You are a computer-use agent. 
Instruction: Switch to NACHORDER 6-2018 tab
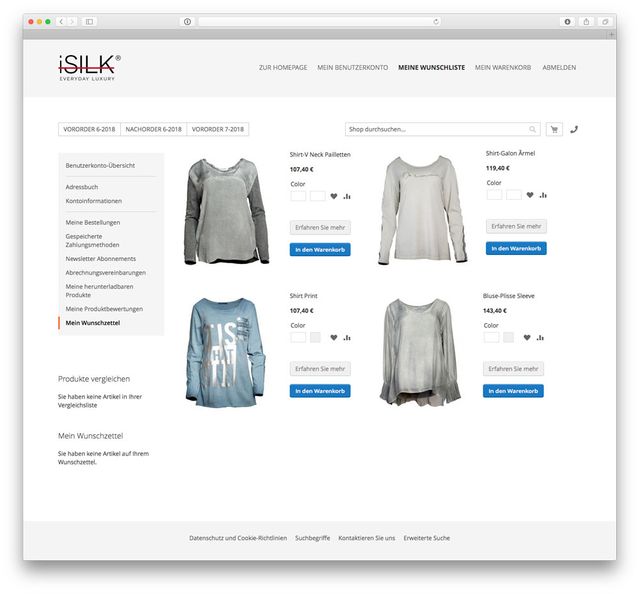153,129
